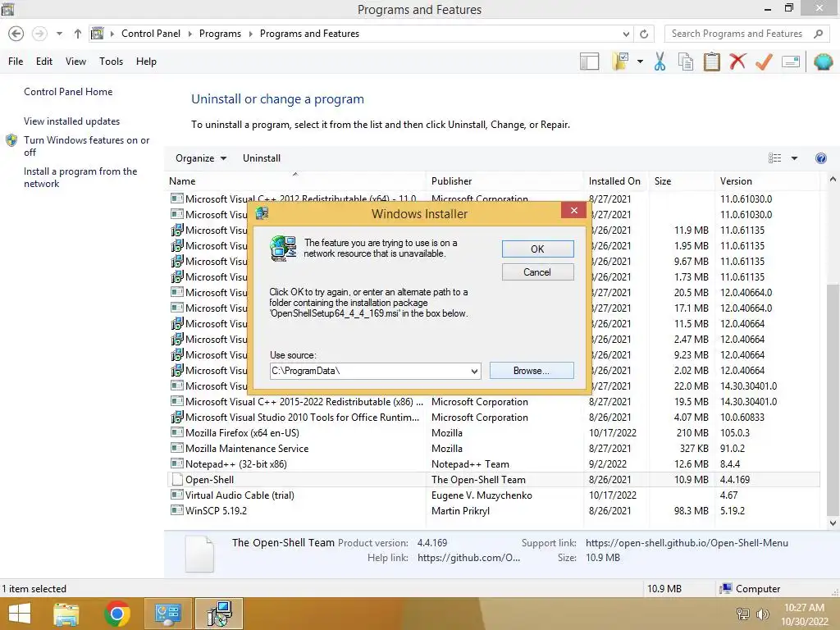Image resolution: width=840 pixels, height=630 pixels.
Task: Open the Help menu
Action: [146, 62]
